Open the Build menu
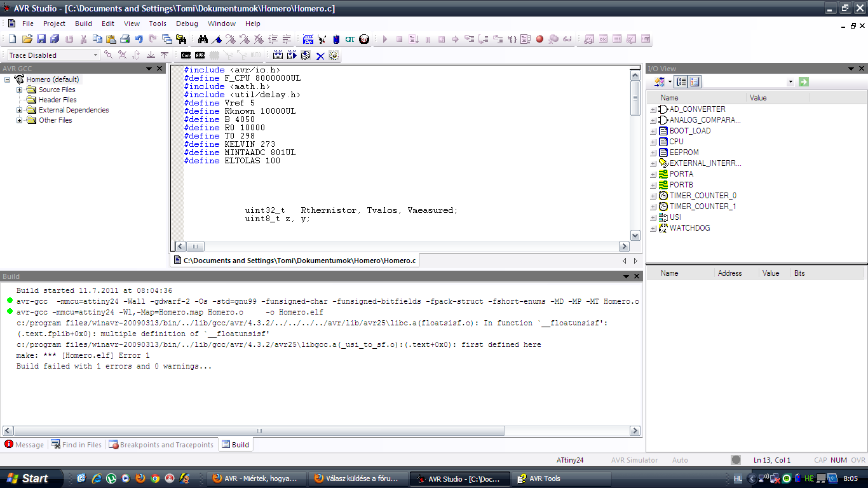The width and height of the screenshot is (868, 488). [83, 24]
